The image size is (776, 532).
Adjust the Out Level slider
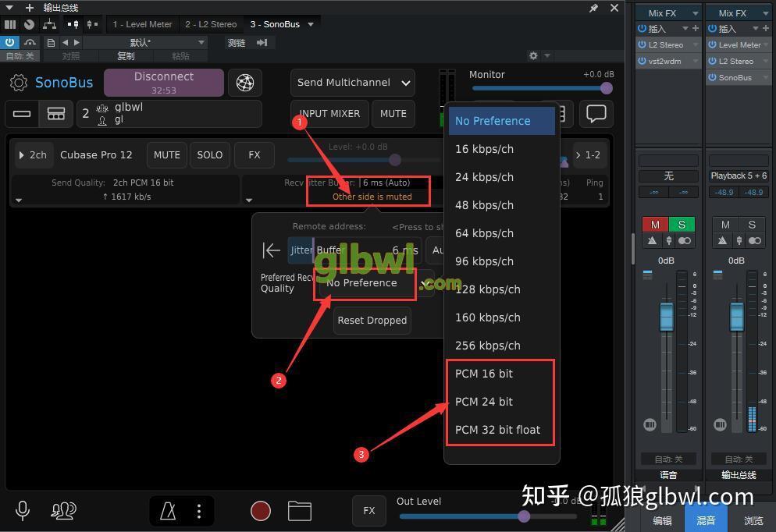coord(523,516)
